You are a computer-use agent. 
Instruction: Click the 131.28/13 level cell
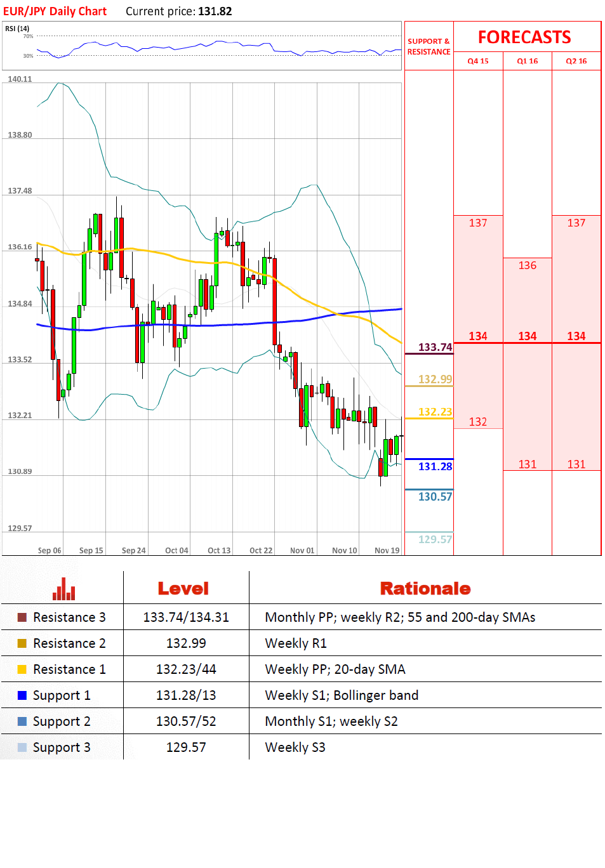click(186, 695)
